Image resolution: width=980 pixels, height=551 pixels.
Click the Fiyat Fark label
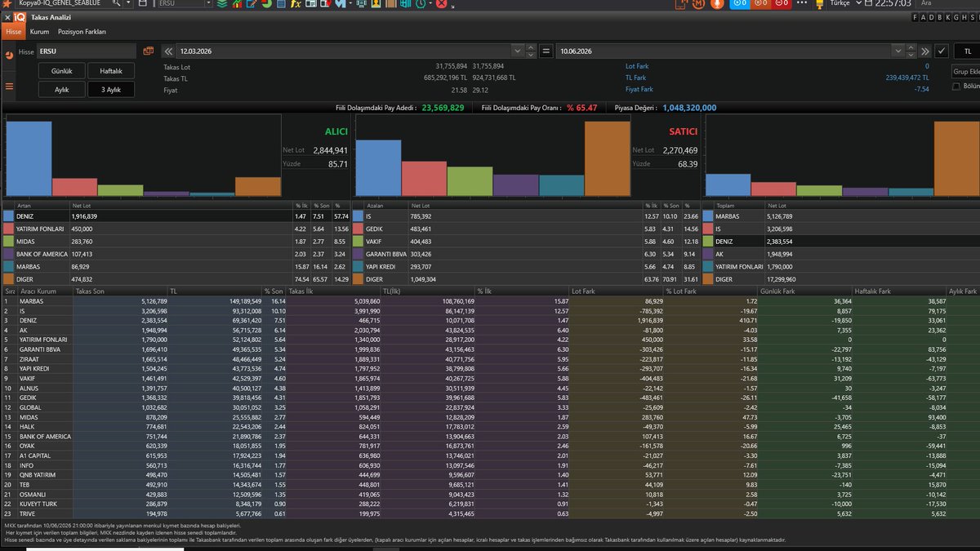click(x=639, y=90)
